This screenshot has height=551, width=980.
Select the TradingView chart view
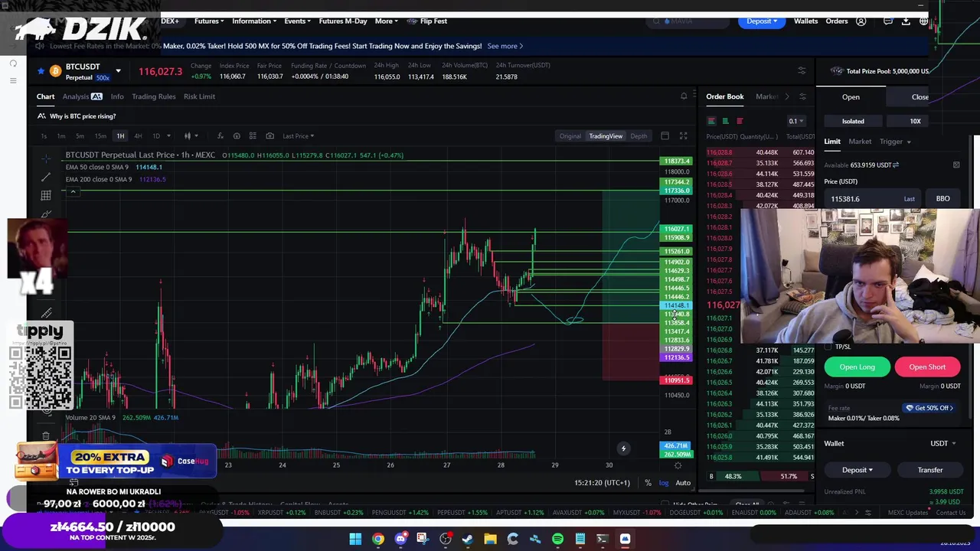(x=606, y=136)
